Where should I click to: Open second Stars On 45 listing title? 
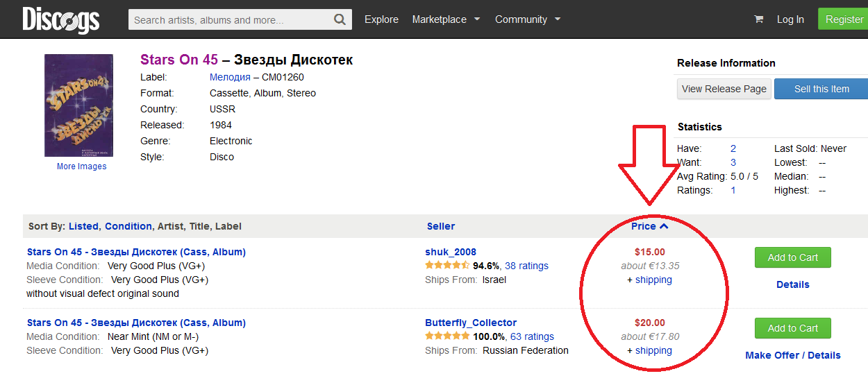click(x=136, y=323)
